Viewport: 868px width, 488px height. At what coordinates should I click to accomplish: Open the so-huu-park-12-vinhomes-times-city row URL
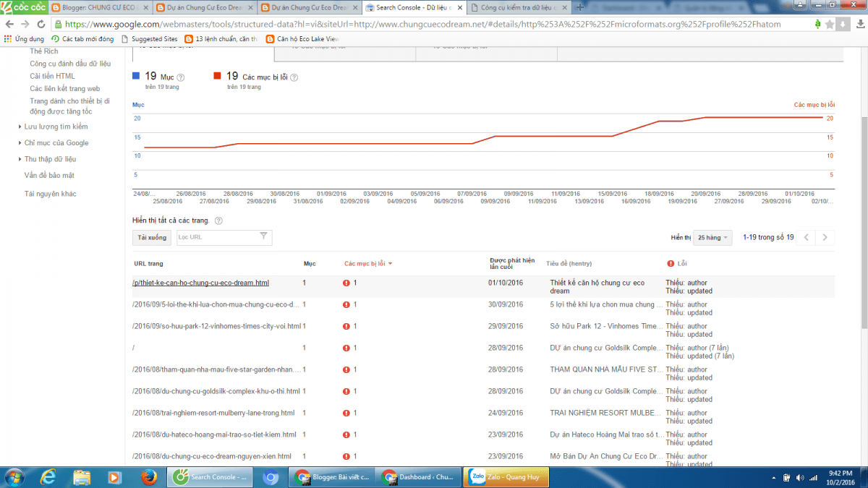pyautogui.click(x=216, y=326)
